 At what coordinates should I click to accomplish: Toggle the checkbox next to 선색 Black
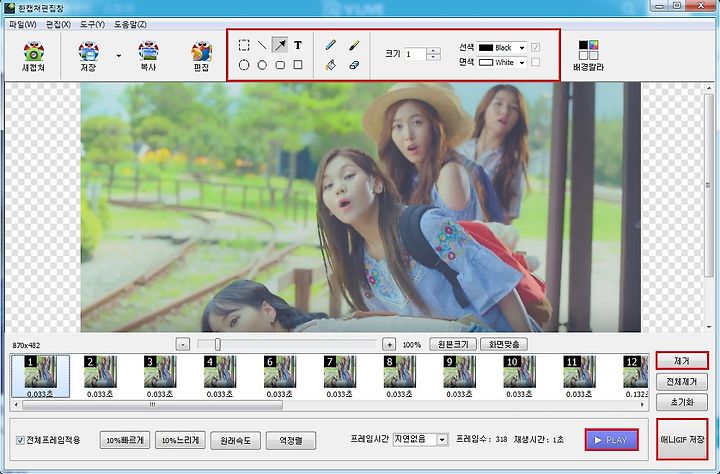pos(535,47)
